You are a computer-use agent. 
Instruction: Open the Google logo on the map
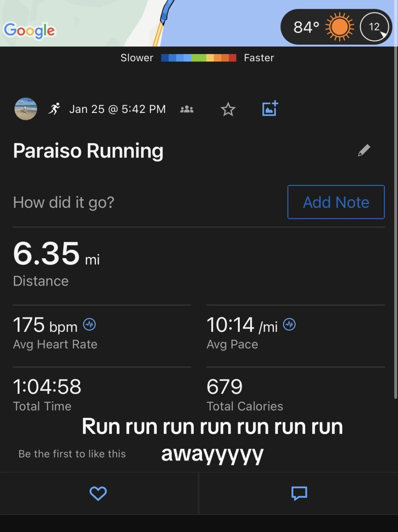pos(29,31)
